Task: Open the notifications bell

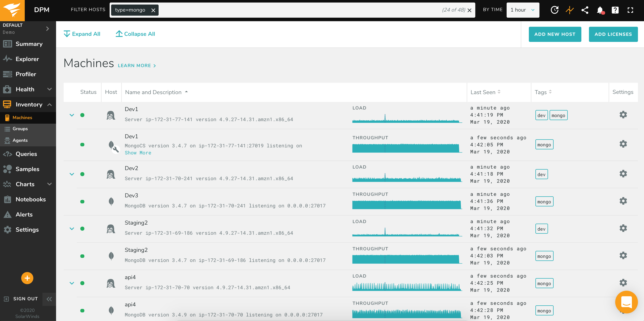Action: [600, 10]
